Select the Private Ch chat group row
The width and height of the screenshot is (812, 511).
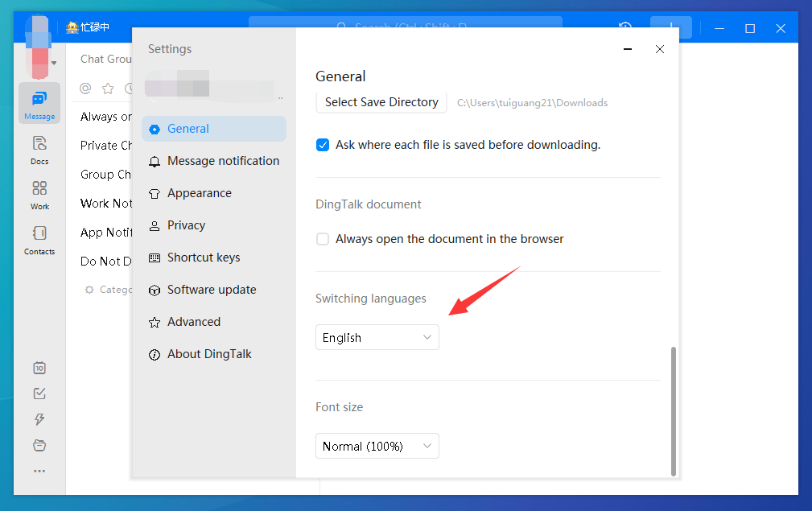click(x=105, y=146)
